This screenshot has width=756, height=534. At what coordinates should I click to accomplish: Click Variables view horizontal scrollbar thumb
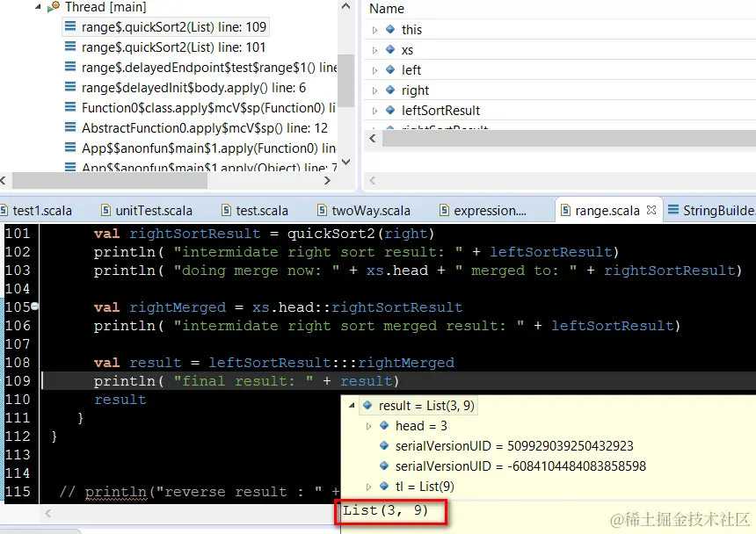click(x=569, y=138)
